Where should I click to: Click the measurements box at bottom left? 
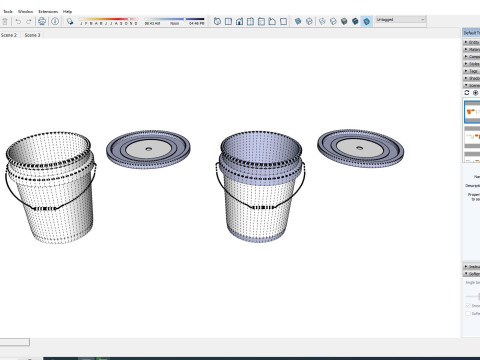(15, 342)
